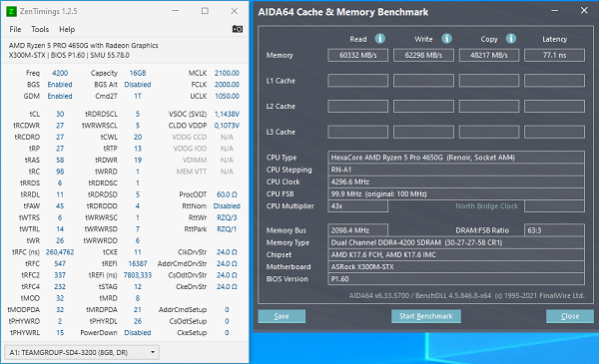The width and height of the screenshot is (599, 364).
Task: Click the tRC value 98
Action: 60,172
